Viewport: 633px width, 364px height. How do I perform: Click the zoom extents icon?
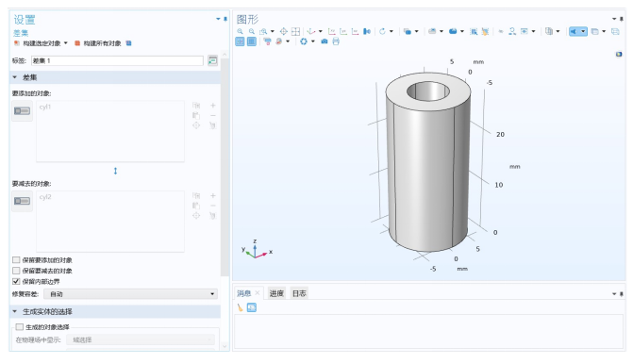tap(295, 31)
